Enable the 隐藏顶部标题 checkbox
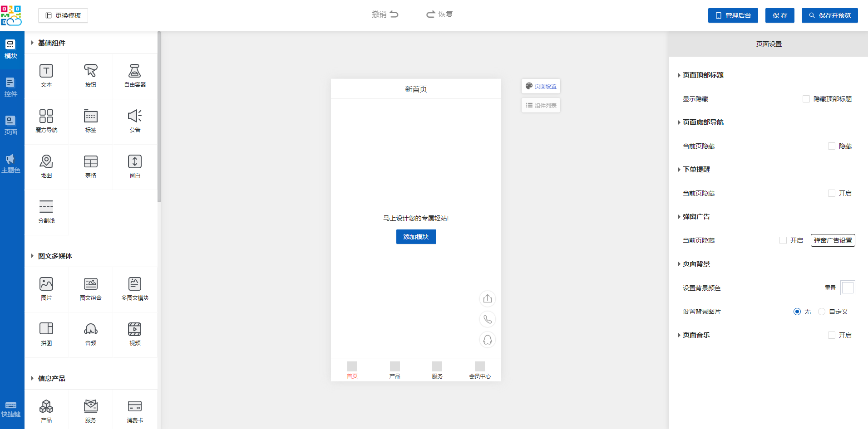Image resolution: width=868 pixels, height=429 pixels. [806, 99]
